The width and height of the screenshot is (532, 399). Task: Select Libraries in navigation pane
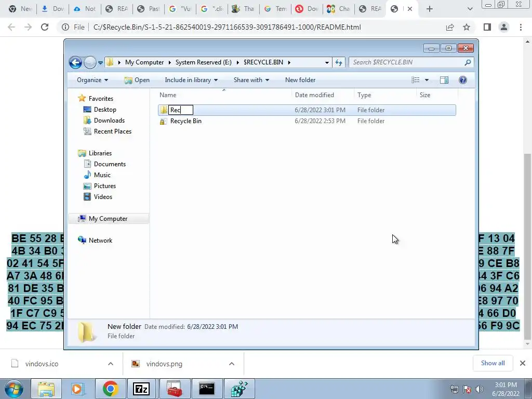[100, 153]
